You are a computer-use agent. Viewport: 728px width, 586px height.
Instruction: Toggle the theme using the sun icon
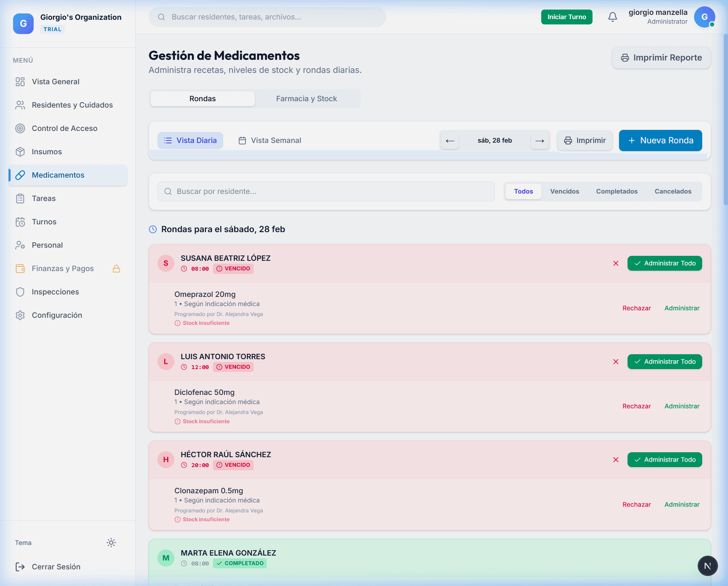pyautogui.click(x=111, y=542)
